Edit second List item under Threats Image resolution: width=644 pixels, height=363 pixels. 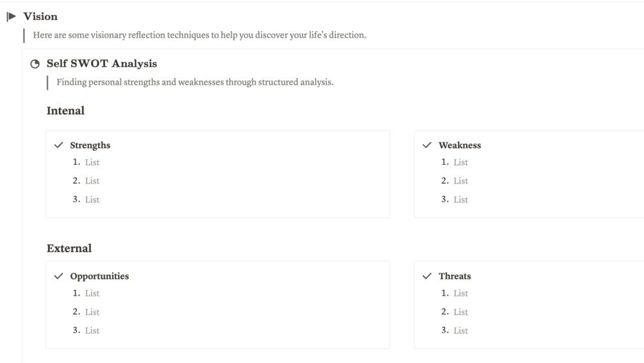click(461, 312)
